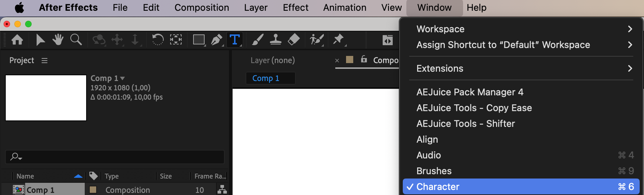
Task: Select the Rotation tool
Action: pyautogui.click(x=158, y=39)
